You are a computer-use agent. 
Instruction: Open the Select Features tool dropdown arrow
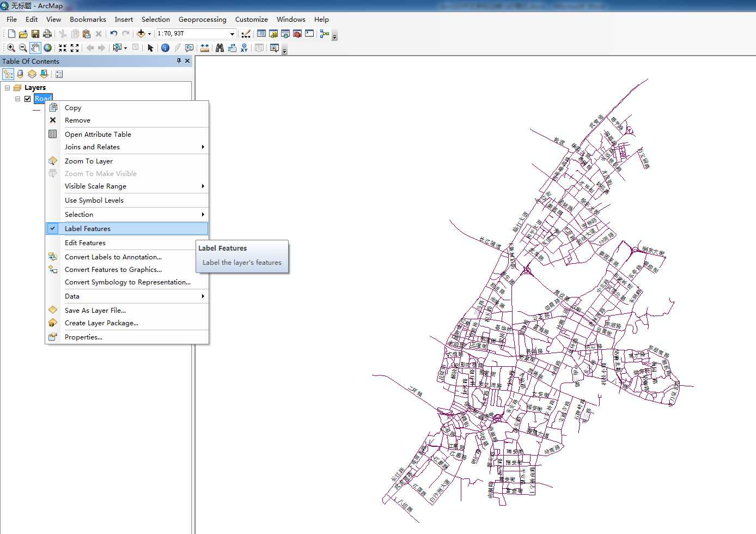[x=126, y=48]
